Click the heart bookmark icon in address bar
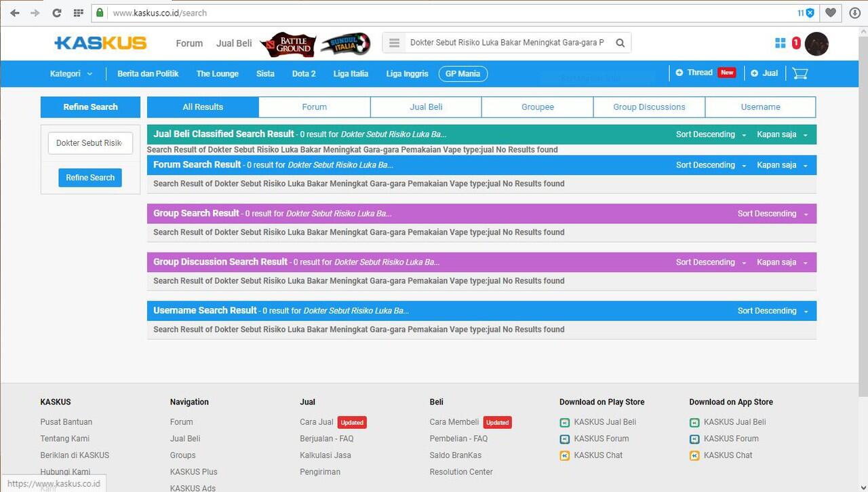The width and height of the screenshot is (868, 492). point(831,13)
